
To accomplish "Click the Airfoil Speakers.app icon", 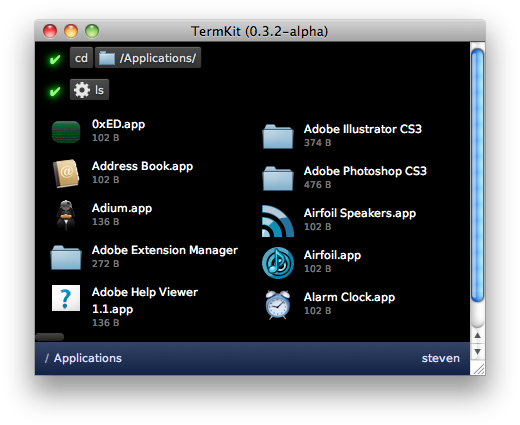I will (278, 221).
